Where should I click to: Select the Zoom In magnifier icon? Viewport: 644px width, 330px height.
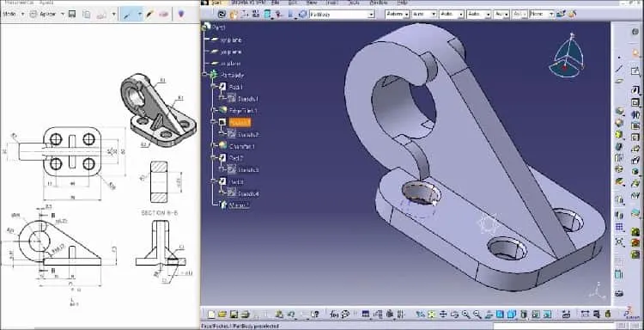click(465, 315)
